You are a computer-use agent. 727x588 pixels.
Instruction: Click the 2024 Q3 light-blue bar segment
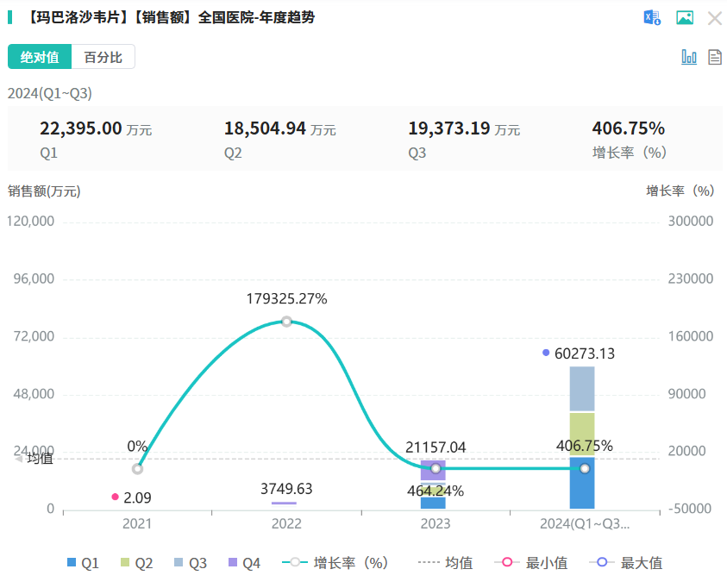(582, 390)
